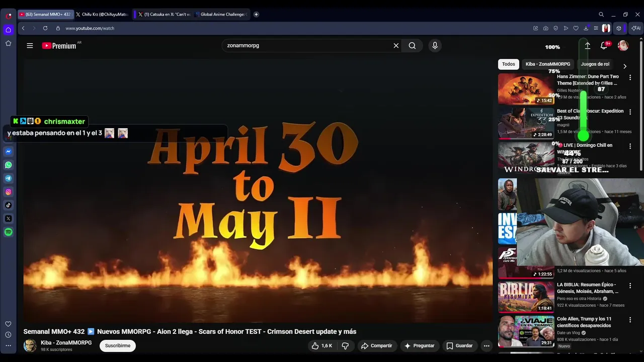Switch to Global Anime Challenge tab
The height and width of the screenshot is (362, 644).
tap(221, 15)
